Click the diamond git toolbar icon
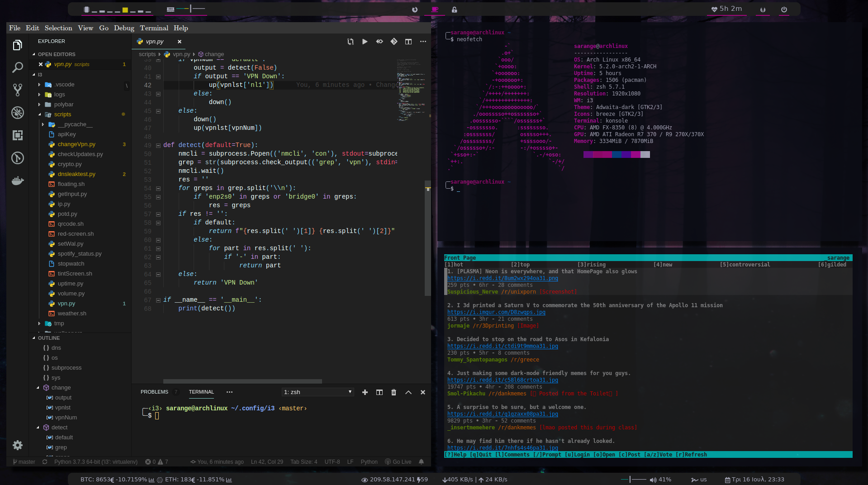This screenshot has width=868, height=485. click(394, 42)
